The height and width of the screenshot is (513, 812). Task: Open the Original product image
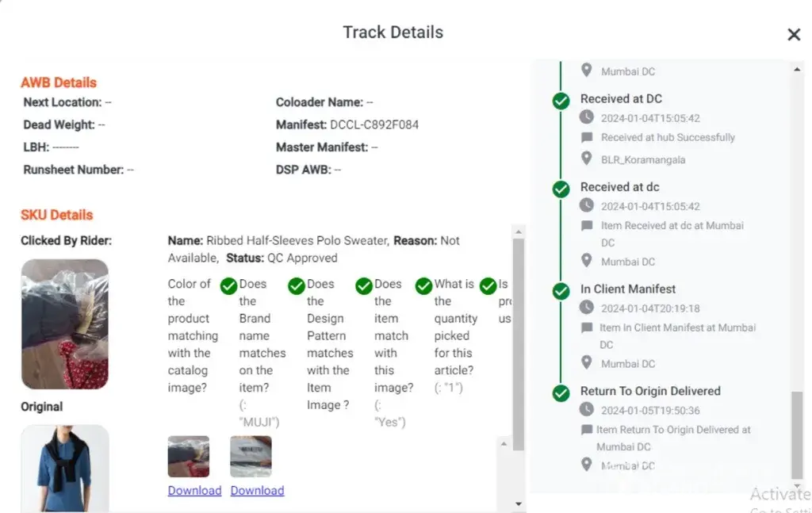click(x=64, y=468)
